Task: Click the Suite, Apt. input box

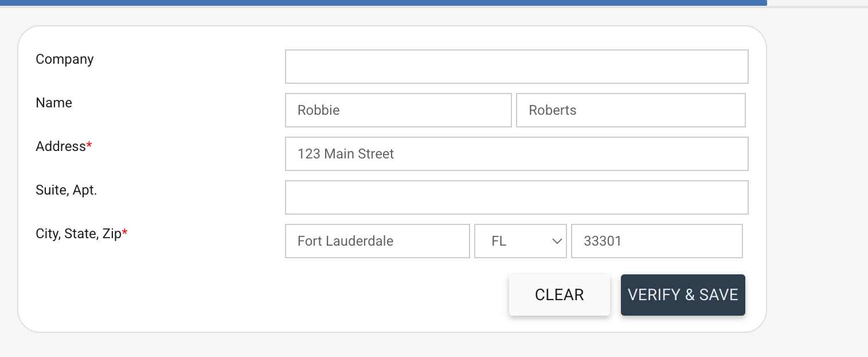Action: [516, 197]
